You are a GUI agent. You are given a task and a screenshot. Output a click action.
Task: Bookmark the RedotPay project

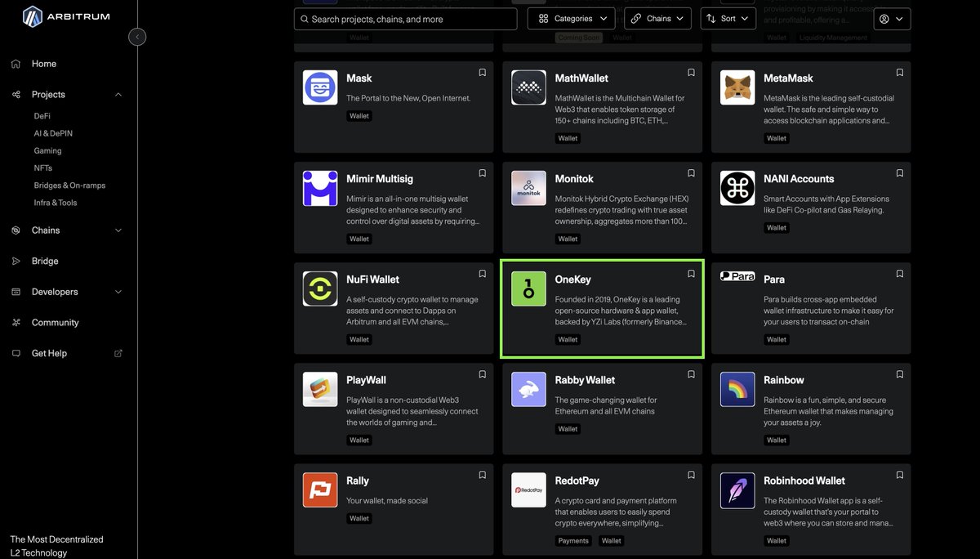pos(691,475)
